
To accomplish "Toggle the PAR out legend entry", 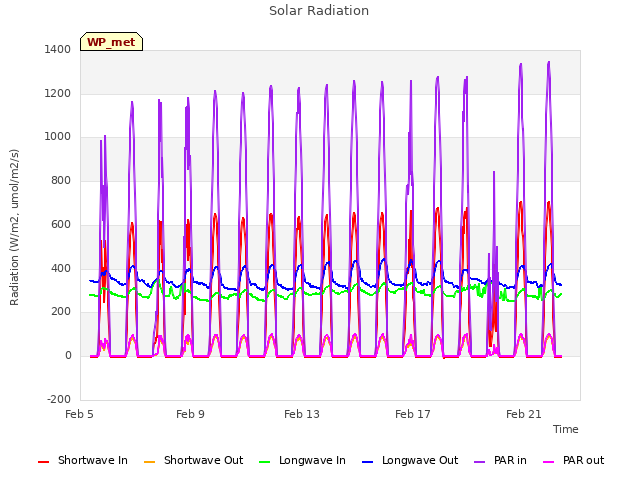I will coord(573,460).
